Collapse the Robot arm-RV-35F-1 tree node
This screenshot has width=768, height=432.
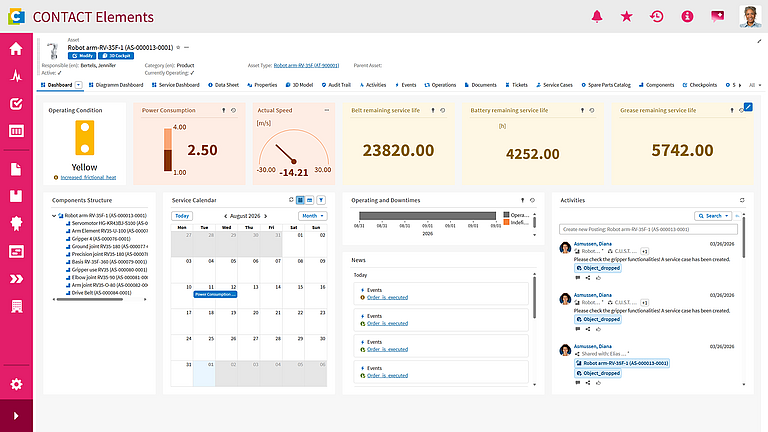[54, 216]
